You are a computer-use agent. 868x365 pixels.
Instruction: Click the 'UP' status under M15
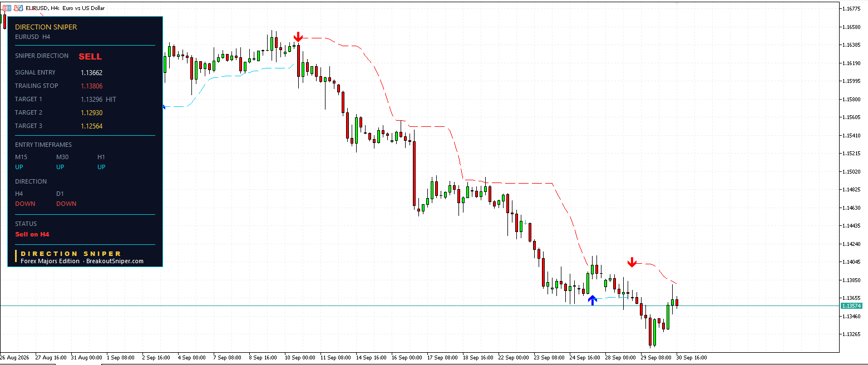click(19, 167)
